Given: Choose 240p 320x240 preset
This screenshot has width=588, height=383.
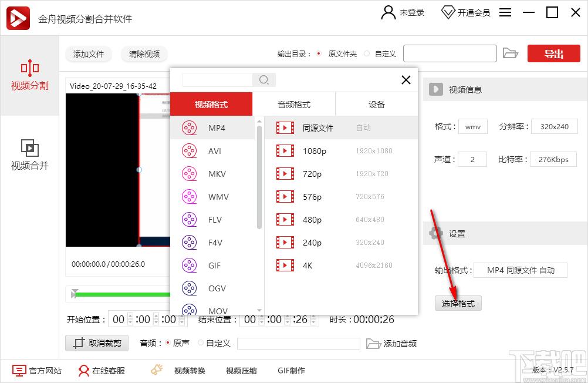Looking at the screenshot, I should pyautogui.click(x=342, y=242).
